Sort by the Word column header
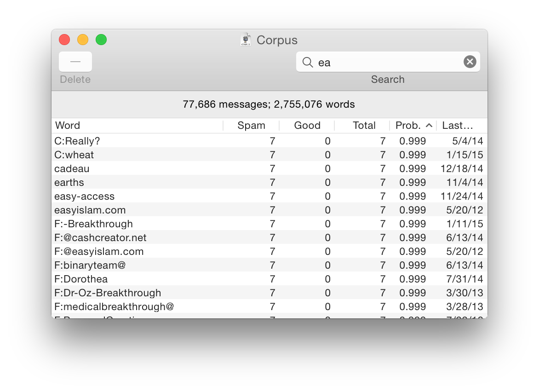 point(137,126)
